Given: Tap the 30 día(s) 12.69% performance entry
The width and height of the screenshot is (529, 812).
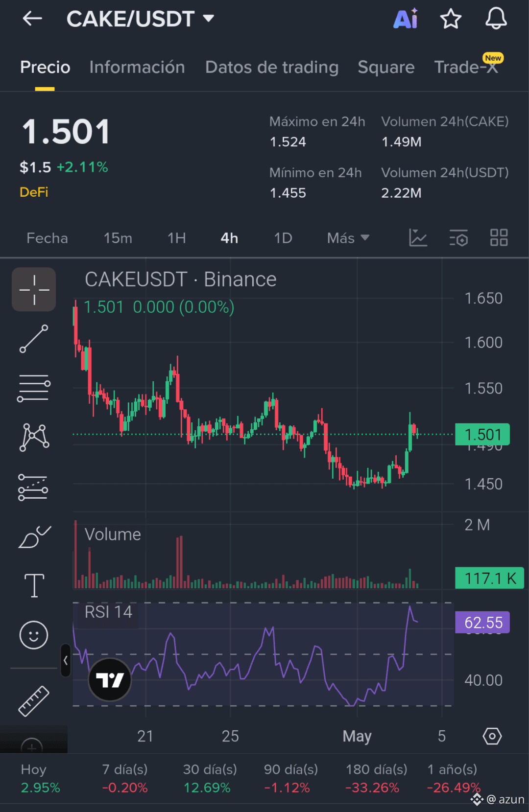Looking at the screenshot, I should 210,779.
